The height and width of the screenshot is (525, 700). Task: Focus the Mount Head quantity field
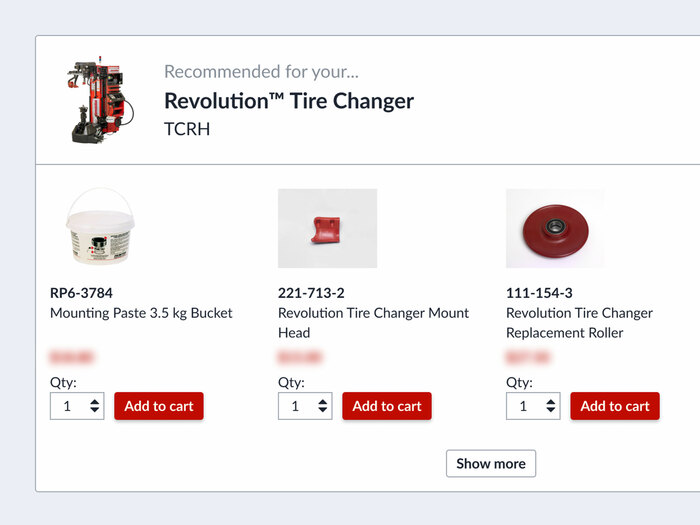click(296, 406)
